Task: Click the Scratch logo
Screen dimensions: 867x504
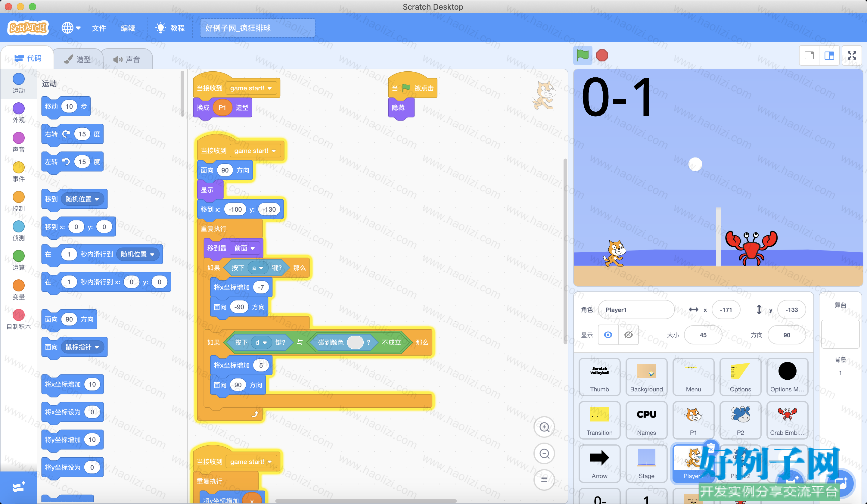Action: click(x=28, y=27)
